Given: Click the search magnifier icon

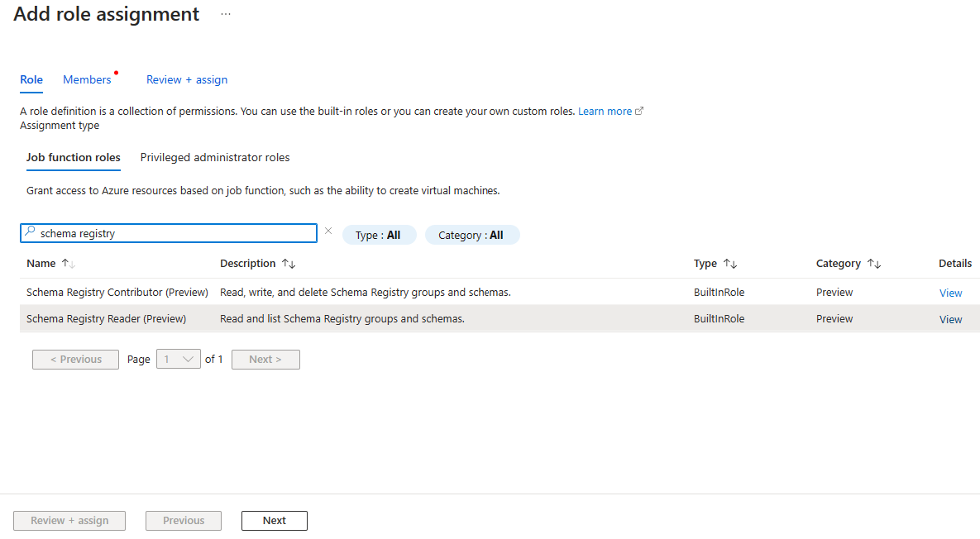Looking at the screenshot, I should [30, 231].
